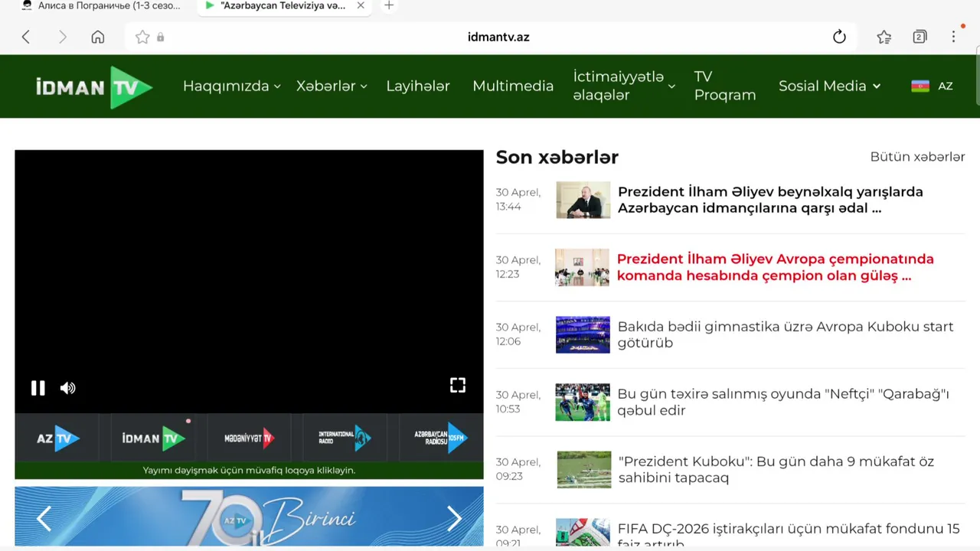
Task: Bookmark the page via the address-bar star
Action: tap(142, 37)
